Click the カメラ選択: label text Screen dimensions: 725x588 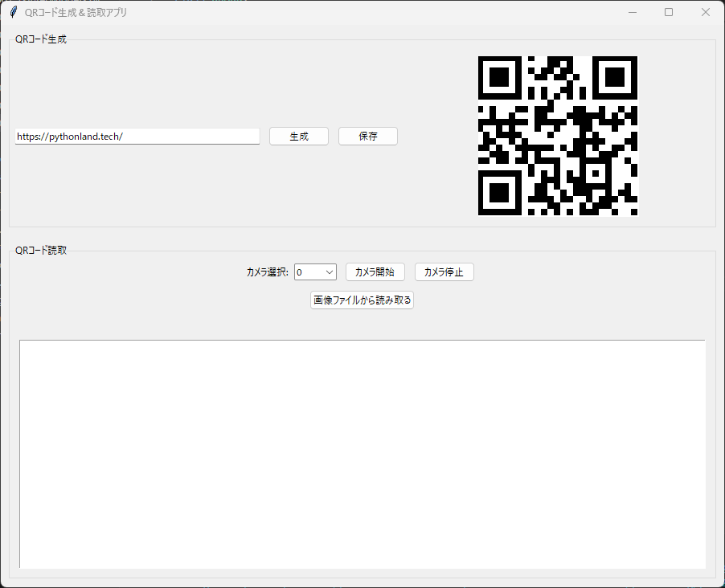[267, 272]
